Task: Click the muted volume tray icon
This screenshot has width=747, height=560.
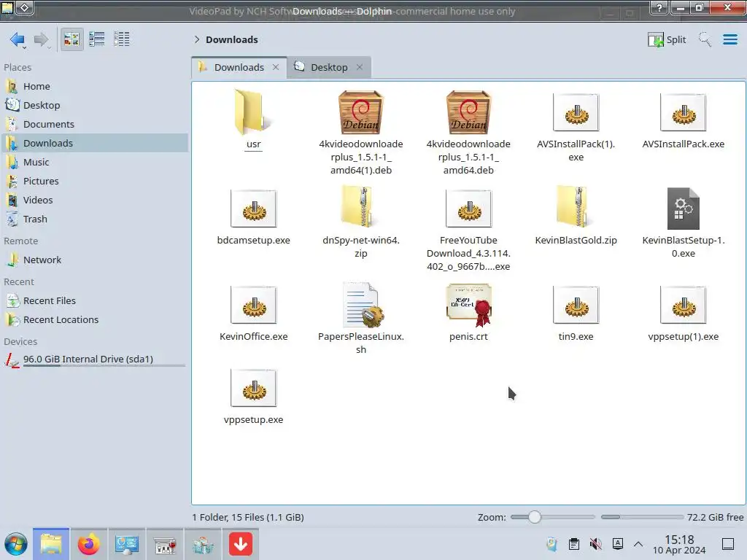Action: click(595, 544)
